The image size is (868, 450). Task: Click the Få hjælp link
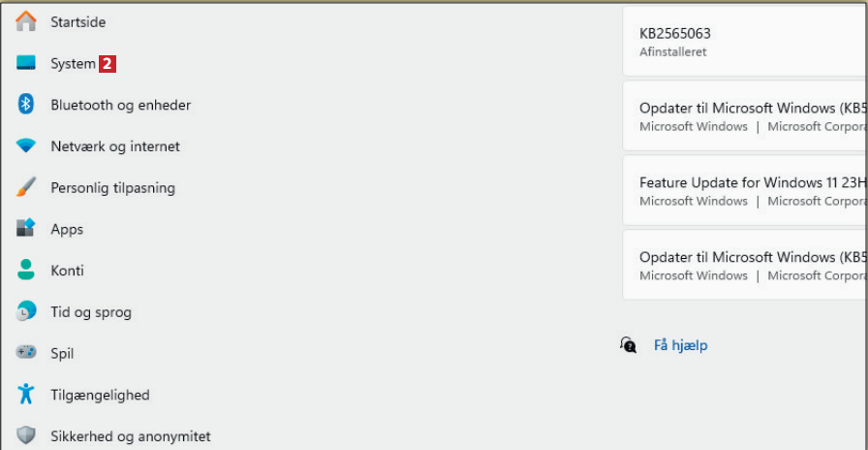681,345
